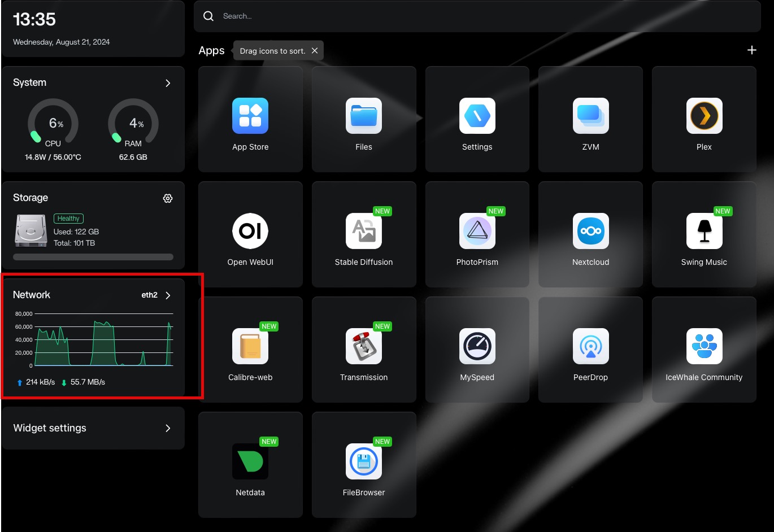Click 'Total: 101 TB' storage text
Viewport: 774px width, 532px height.
coord(74,243)
